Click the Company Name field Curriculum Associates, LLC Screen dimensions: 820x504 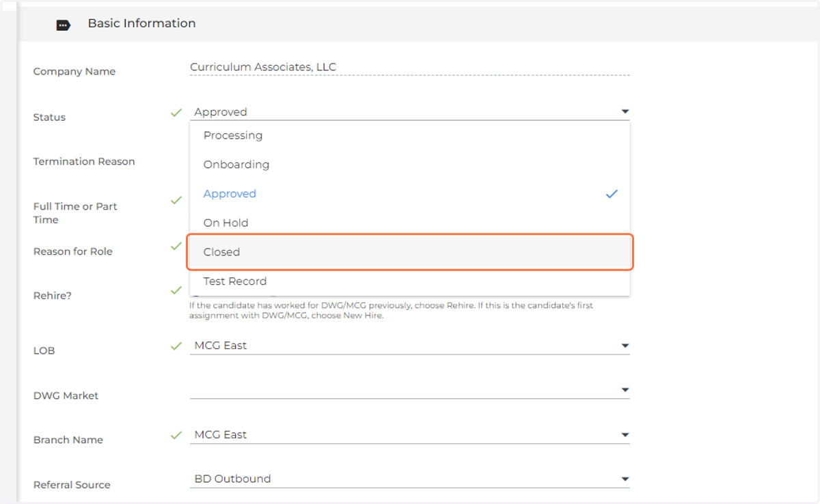[409, 67]
